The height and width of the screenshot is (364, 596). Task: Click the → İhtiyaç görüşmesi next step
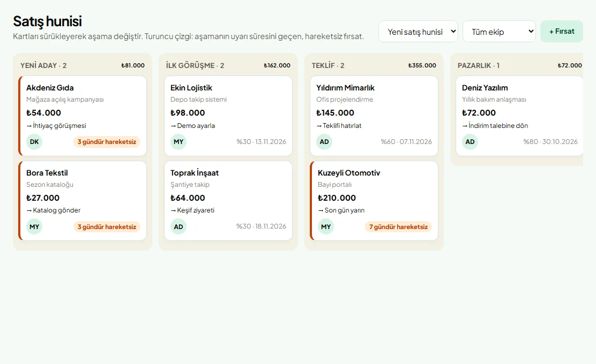tap(56, 126)
